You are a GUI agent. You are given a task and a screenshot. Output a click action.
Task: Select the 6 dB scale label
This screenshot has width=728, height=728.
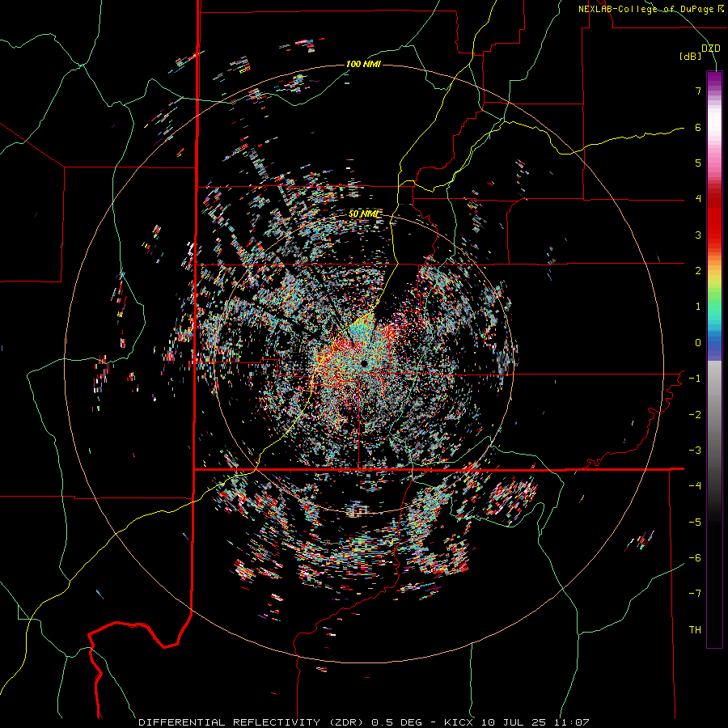point(698,127)
